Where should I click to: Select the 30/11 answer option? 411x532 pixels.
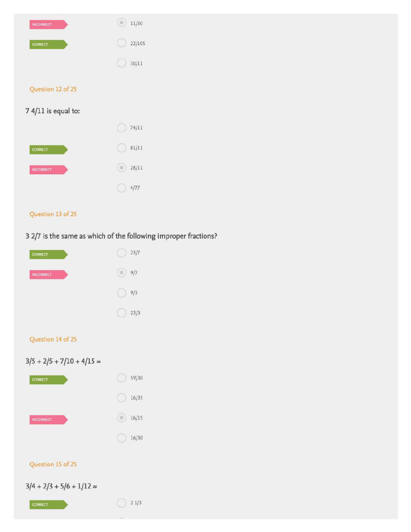(x=122, y=63)
